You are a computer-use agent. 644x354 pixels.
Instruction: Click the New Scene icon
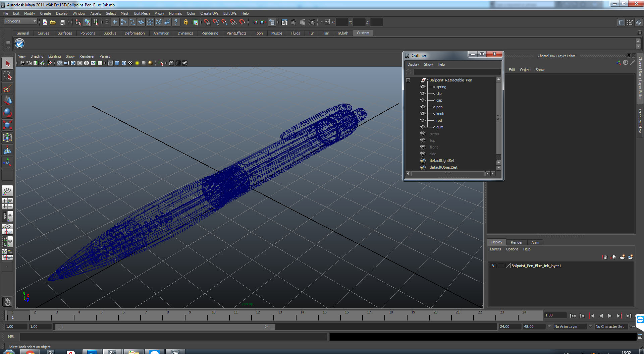(x=45, y=22)
